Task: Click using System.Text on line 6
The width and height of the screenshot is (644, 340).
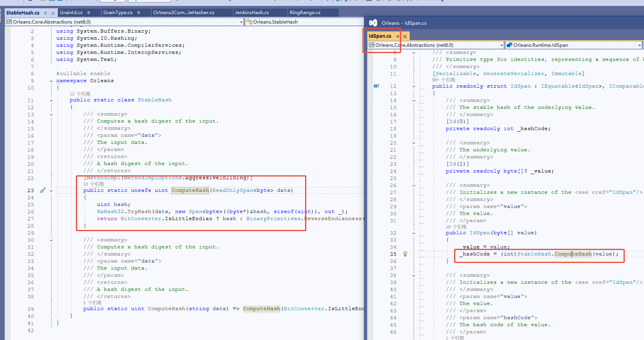Action: click(86, 59)
